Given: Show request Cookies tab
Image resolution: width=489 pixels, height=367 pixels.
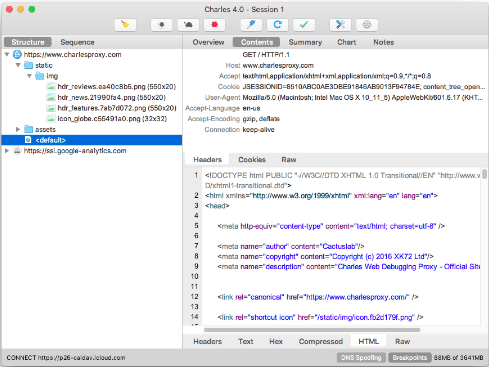Looking at the screenshot, I should (252, 160).
